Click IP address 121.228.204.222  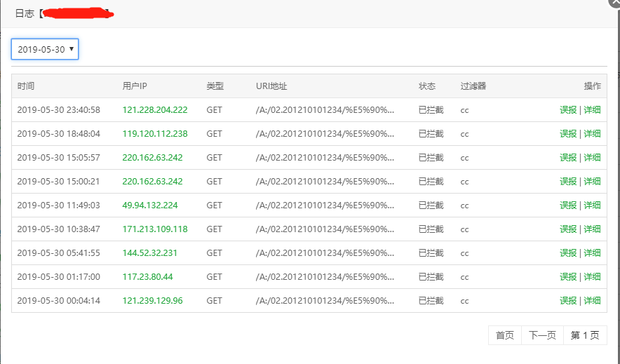tap(155, 109)
